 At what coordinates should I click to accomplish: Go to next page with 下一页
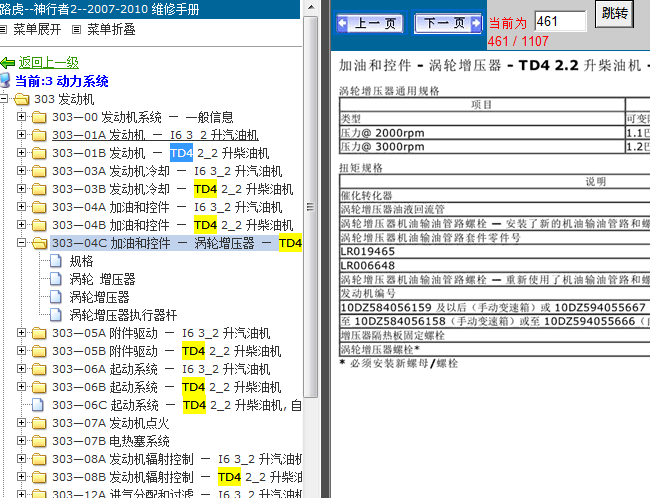coord(448,23)
